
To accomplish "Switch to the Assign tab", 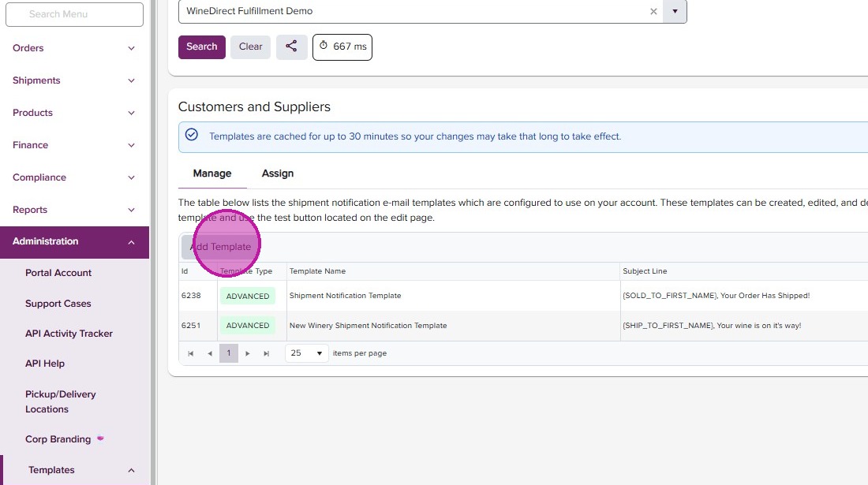I will (x=278, y=173).
